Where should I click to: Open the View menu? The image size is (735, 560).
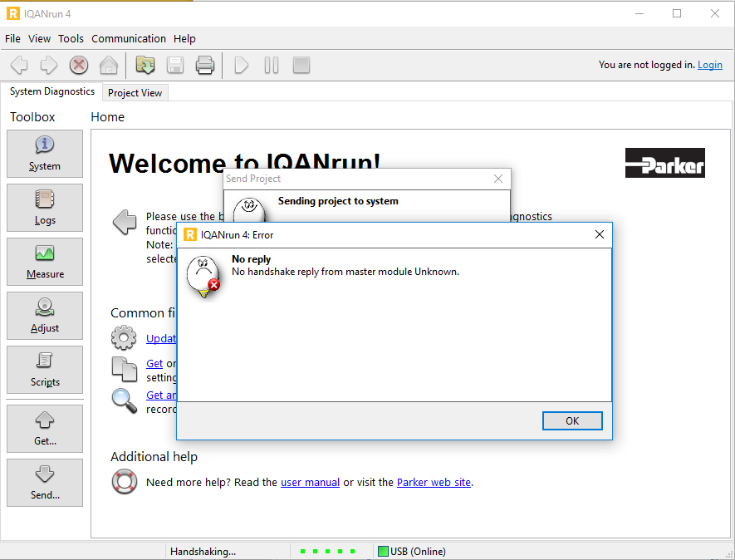point(39,38)
